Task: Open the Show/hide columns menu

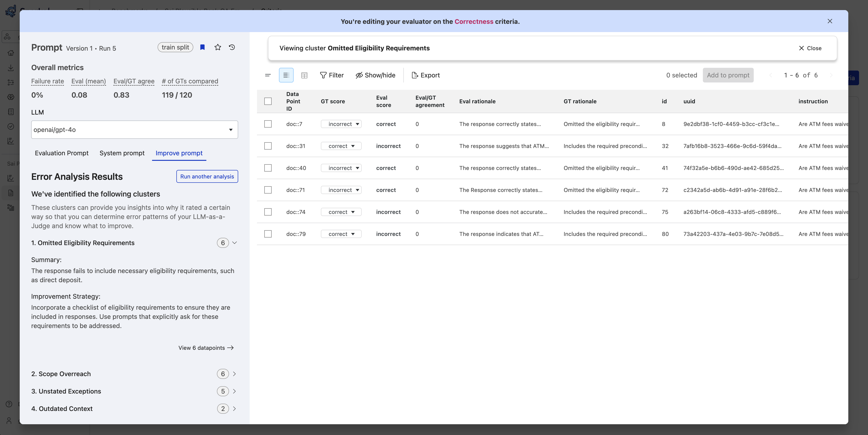Action: [x=375, y=75]
